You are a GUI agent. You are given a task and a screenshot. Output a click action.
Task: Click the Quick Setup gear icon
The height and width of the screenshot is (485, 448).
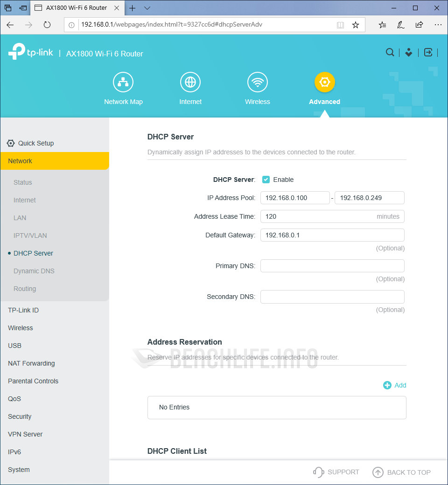[11, 143]
